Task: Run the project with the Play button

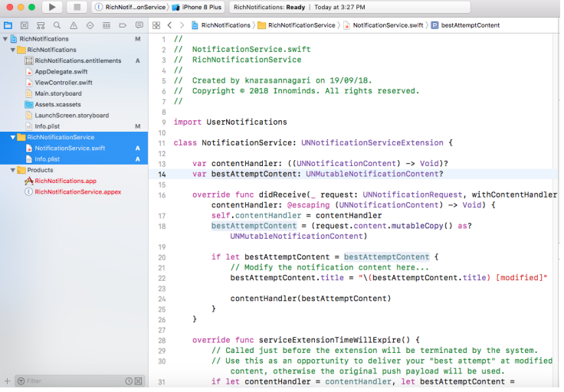Action: [x=52, y=7]
